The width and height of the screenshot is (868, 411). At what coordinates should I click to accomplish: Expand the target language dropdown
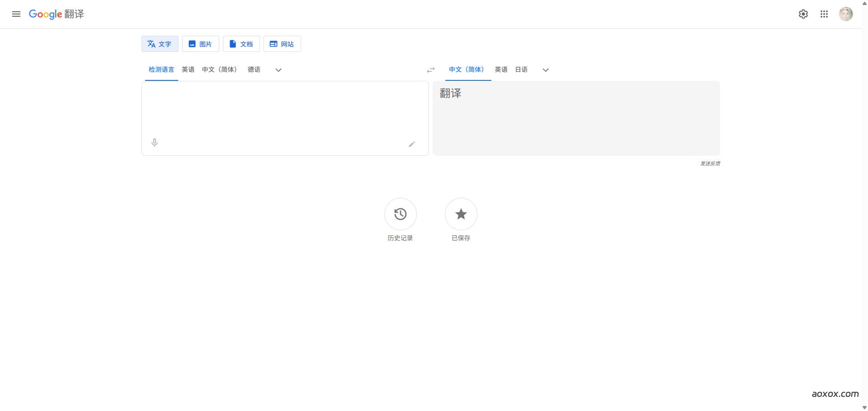point(545,70)
